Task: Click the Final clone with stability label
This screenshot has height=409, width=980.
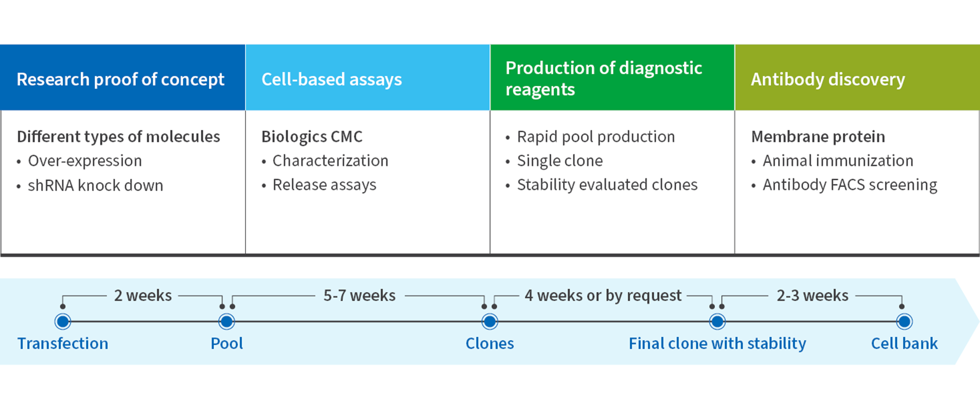Action: (x=717, y=343)
